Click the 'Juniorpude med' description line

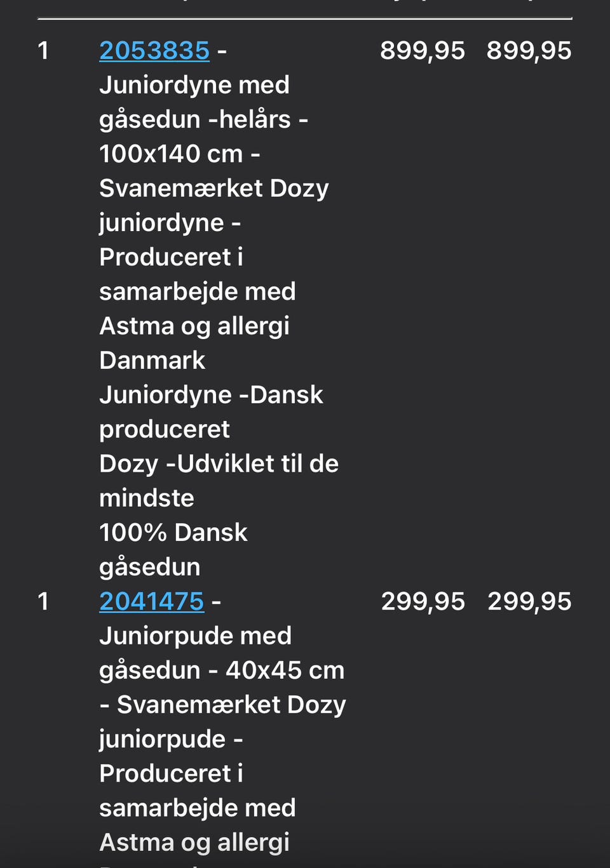[196, 636]
